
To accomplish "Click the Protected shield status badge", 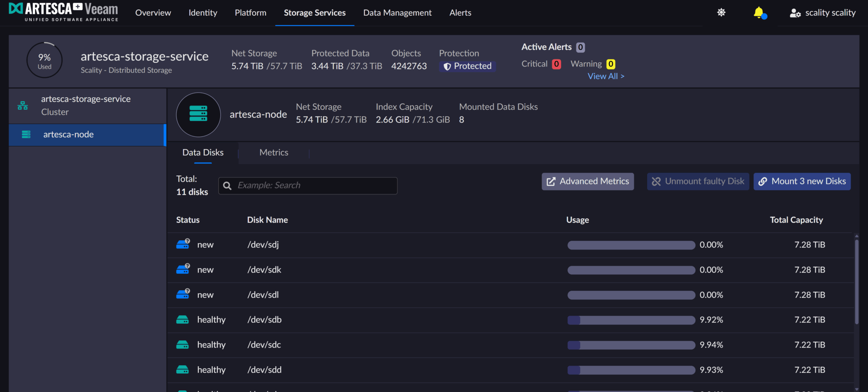I will (467, 66).
